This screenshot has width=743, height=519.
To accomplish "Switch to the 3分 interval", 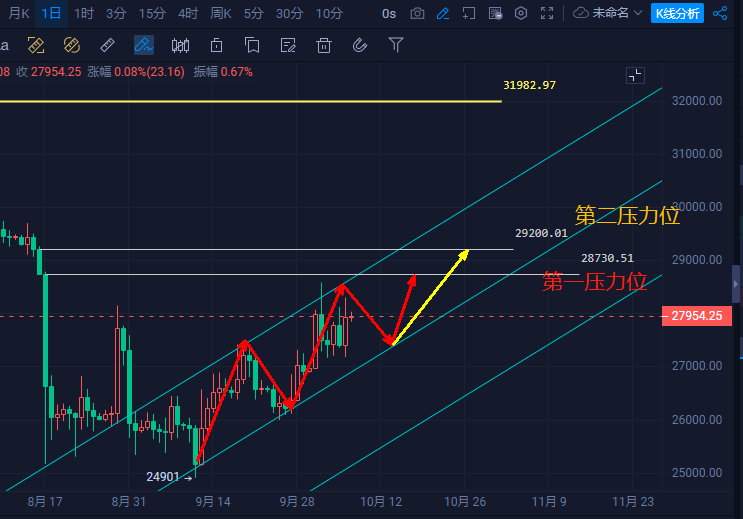I will click(116, 13).
